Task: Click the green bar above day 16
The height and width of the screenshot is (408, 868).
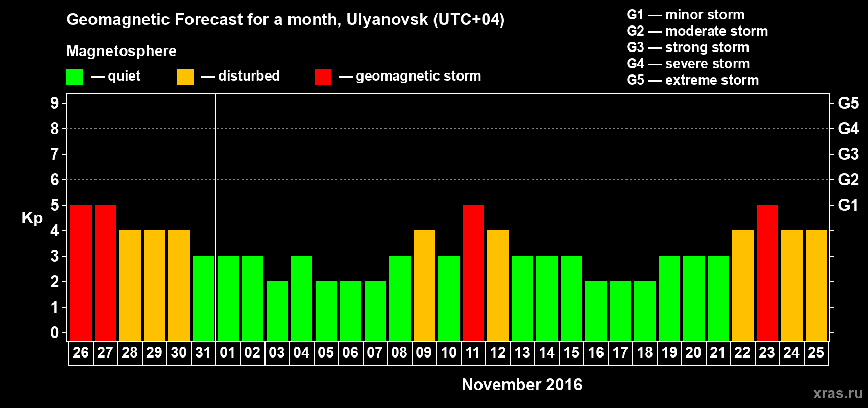Action: point(596,311)
